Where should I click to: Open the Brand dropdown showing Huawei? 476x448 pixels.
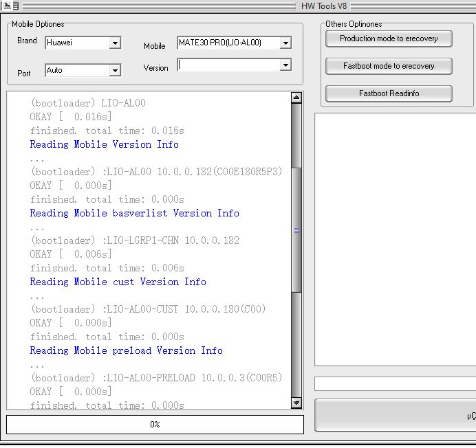115,43
